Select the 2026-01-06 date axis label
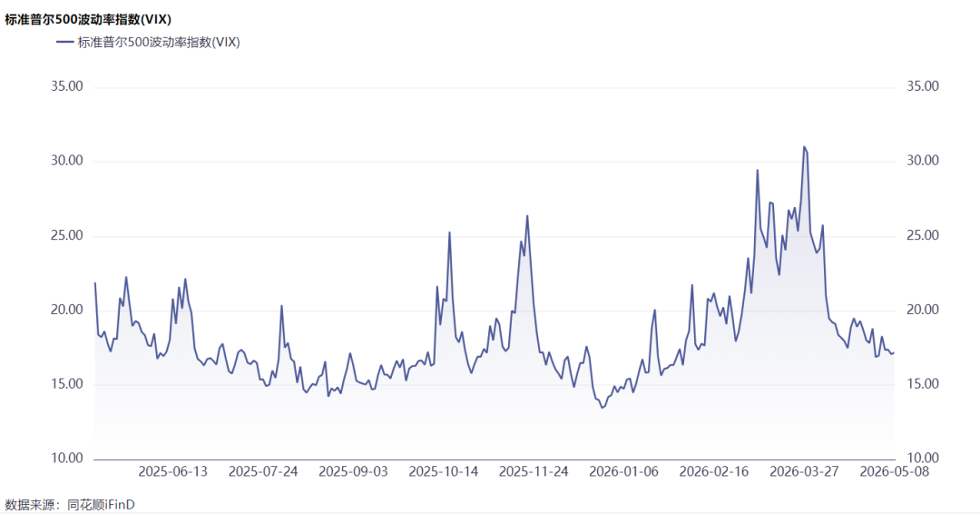Screen dimensions: 980x514 [623, 471]
